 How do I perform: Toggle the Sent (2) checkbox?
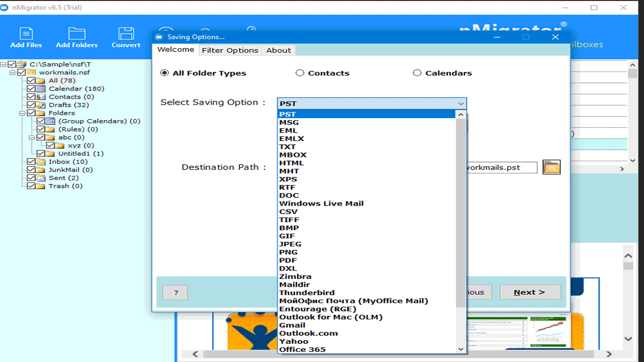tap(31, 177)
